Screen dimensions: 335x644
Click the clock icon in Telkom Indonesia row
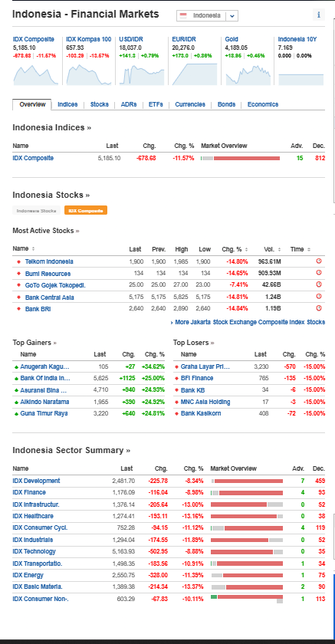[319, 261]
